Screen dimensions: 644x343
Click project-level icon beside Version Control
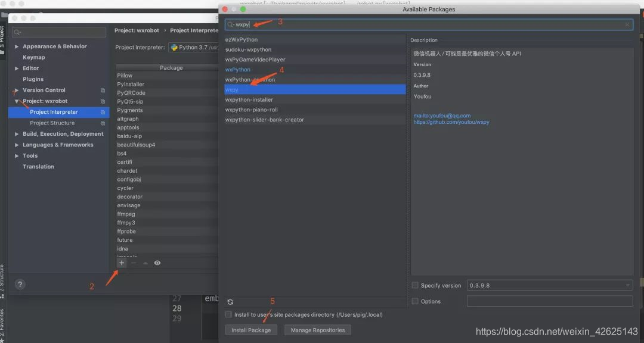[103, 91]
